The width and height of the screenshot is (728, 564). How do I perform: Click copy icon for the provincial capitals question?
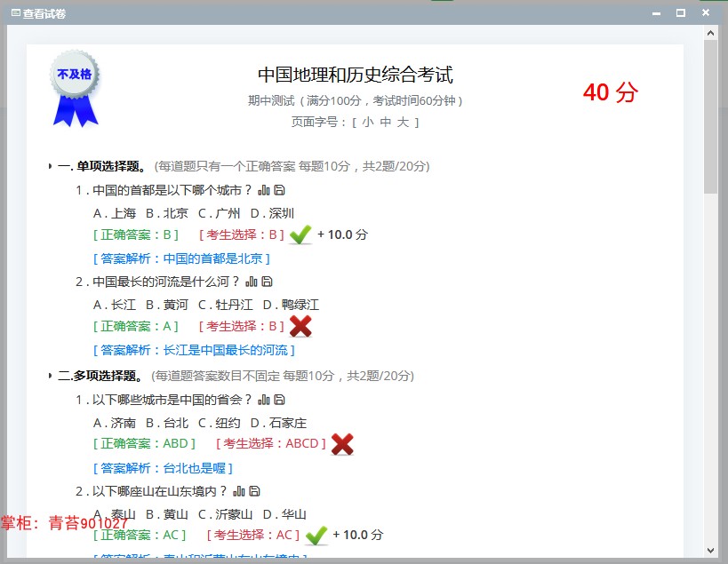click(279, 401)
